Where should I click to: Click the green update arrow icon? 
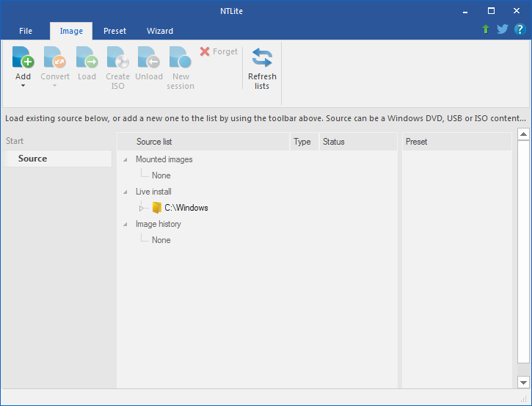(486, 29)
